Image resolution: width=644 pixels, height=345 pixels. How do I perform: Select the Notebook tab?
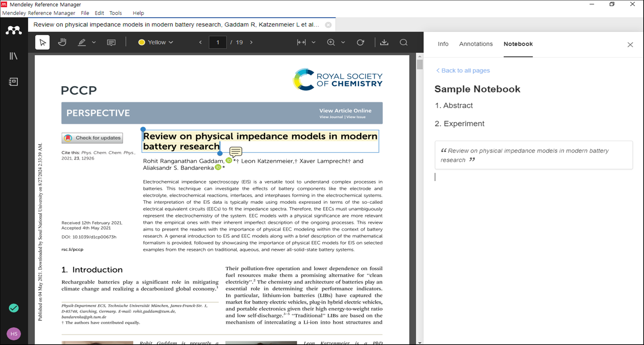click(518, 44)
